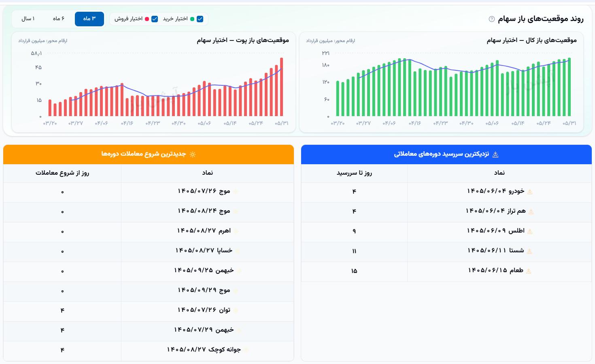This screenshot has width=595, height=364.
Task: Click the «روز تا سررسید» column header
Action: [x=354, y=173]
